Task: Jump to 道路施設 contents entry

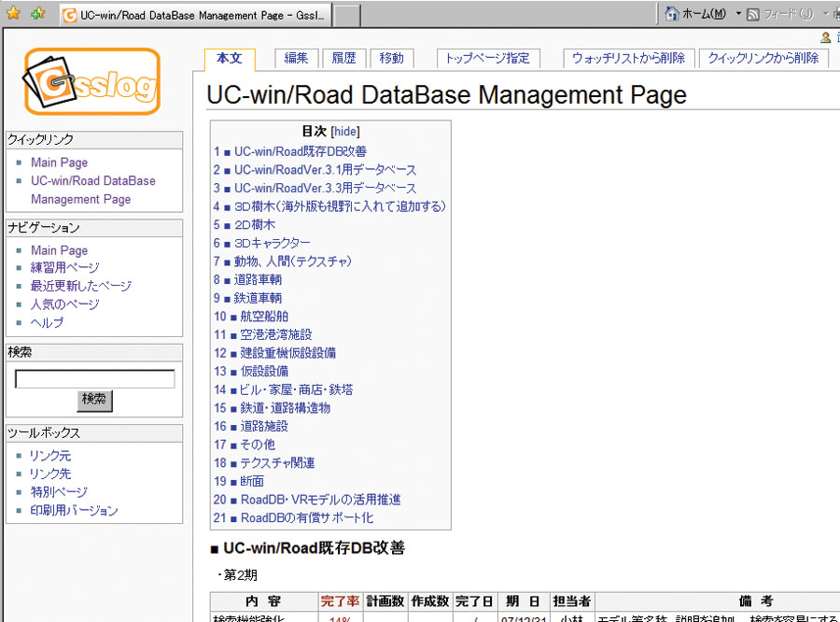Action: coord(265,426)
